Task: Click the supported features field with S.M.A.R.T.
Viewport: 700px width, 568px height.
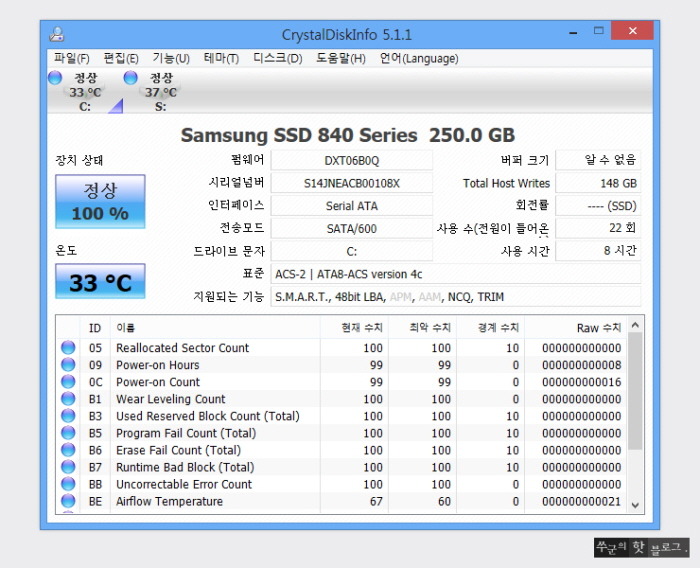Action: 456,297
